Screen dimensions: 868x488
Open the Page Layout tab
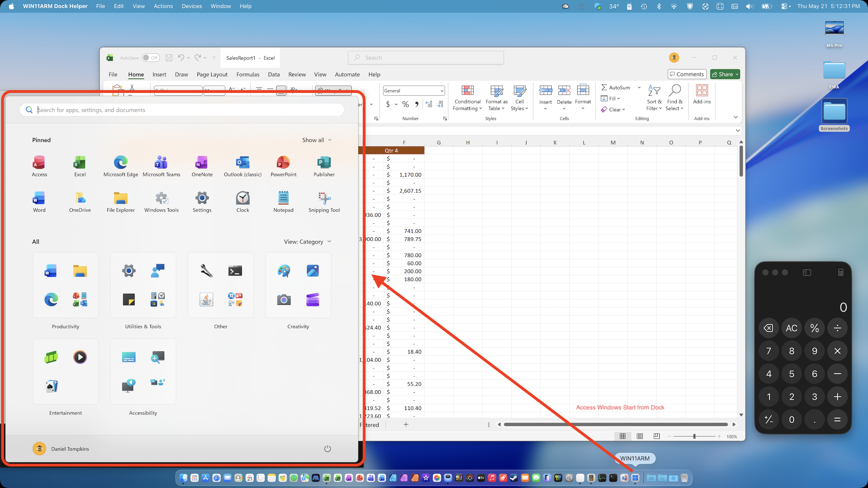[x=212, y=75]
